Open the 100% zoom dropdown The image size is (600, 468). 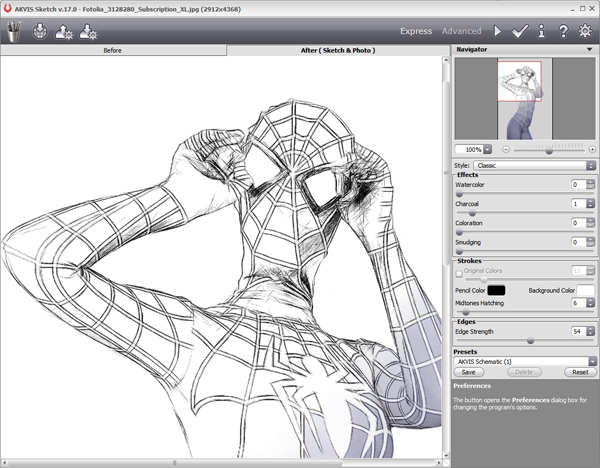(487, 149)
